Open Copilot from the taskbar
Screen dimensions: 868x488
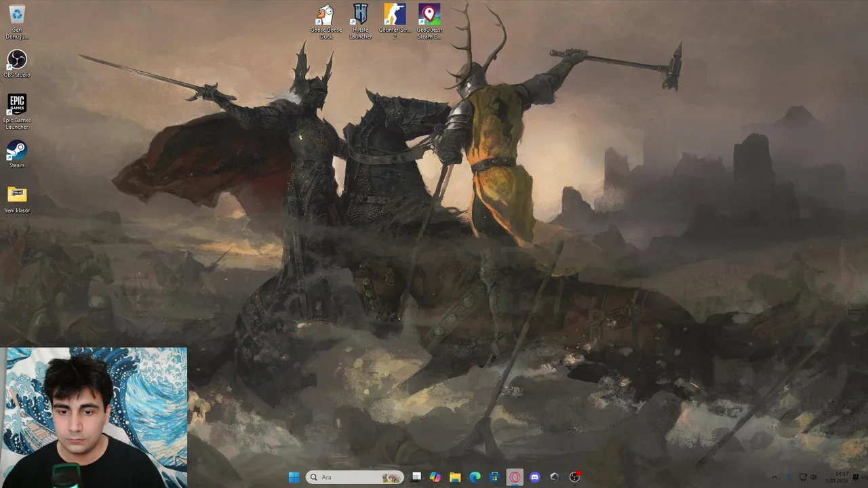[435, 477]
